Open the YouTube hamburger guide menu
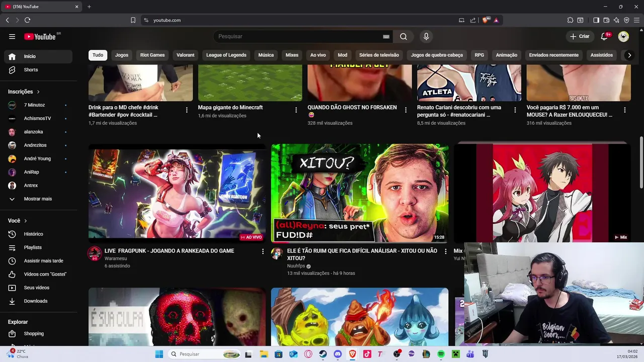 (x=12, y=36)
